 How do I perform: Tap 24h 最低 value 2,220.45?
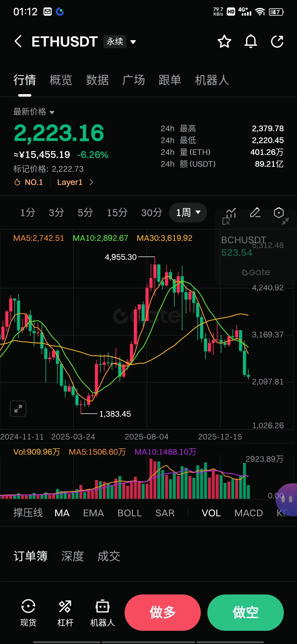[x=268, y=140]
